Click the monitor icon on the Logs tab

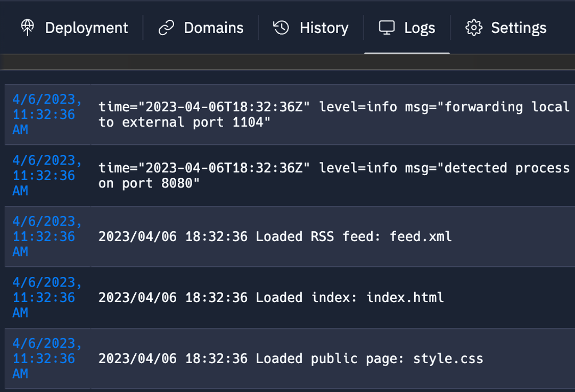(x=387, y=27)
